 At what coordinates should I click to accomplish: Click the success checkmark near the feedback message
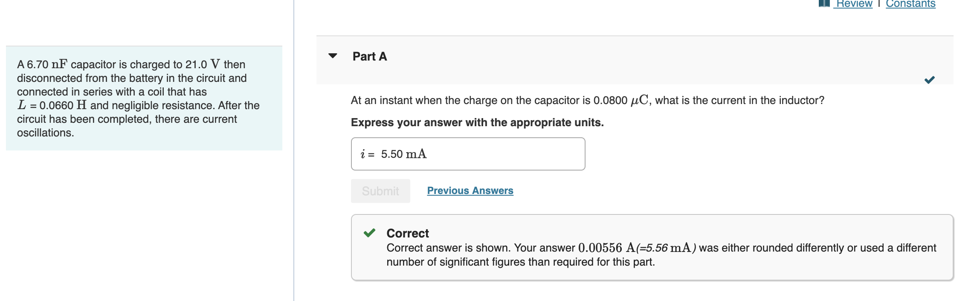[x=369, y=234]
